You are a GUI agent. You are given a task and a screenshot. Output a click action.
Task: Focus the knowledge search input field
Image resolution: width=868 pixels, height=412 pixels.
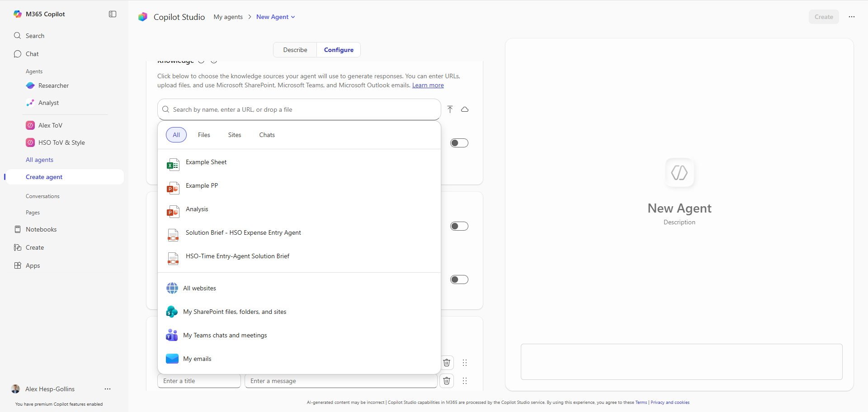click(298, 109)
